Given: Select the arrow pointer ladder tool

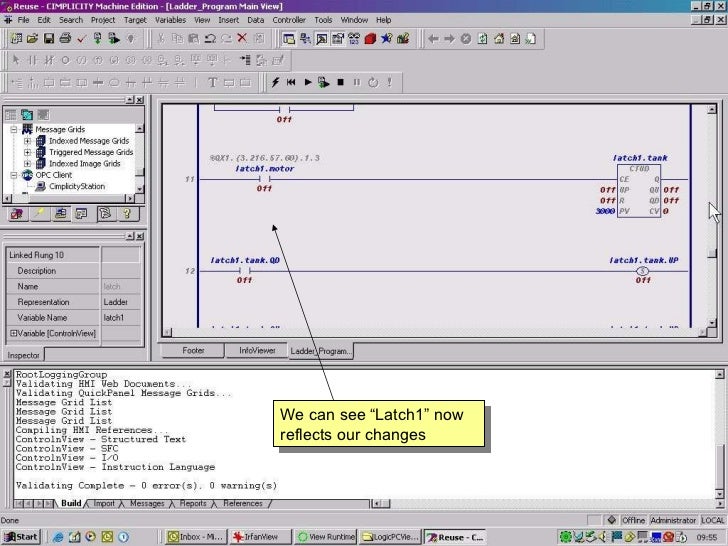Looking at the screenshot, I should tap(16, 60).
